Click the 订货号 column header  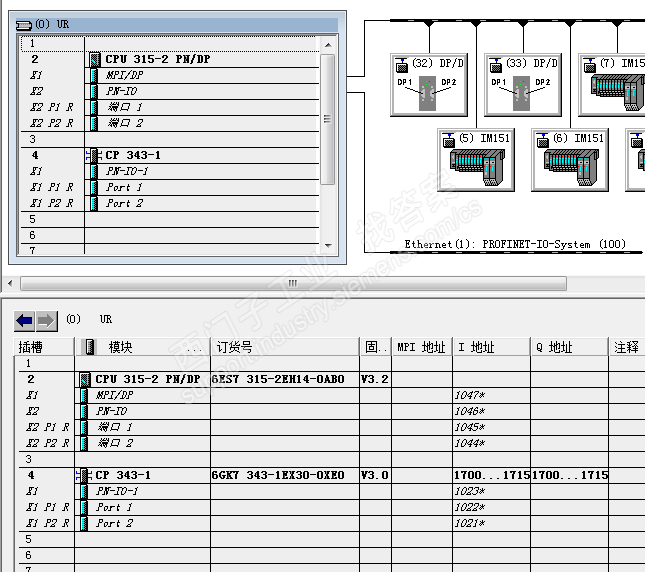coord(285,347)
